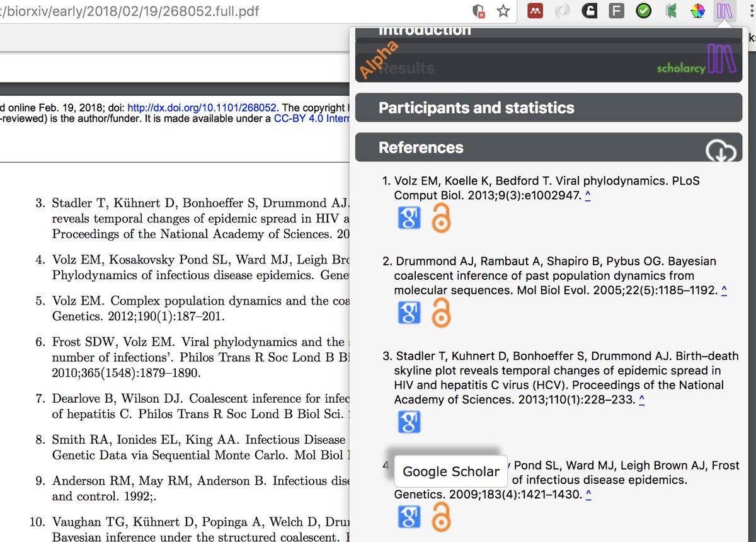
Task: Open Chrome's three-dot menu
Action: [x=751, y=11]
